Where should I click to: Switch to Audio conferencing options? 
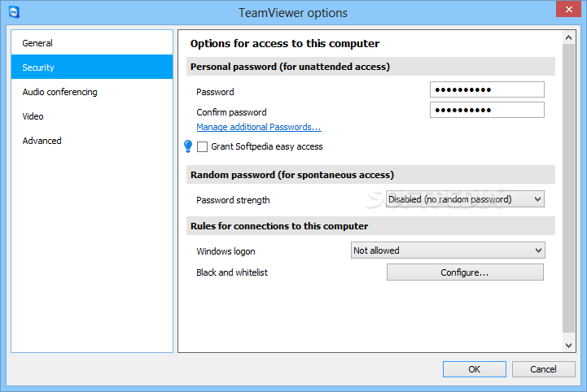tap(59, 92)
